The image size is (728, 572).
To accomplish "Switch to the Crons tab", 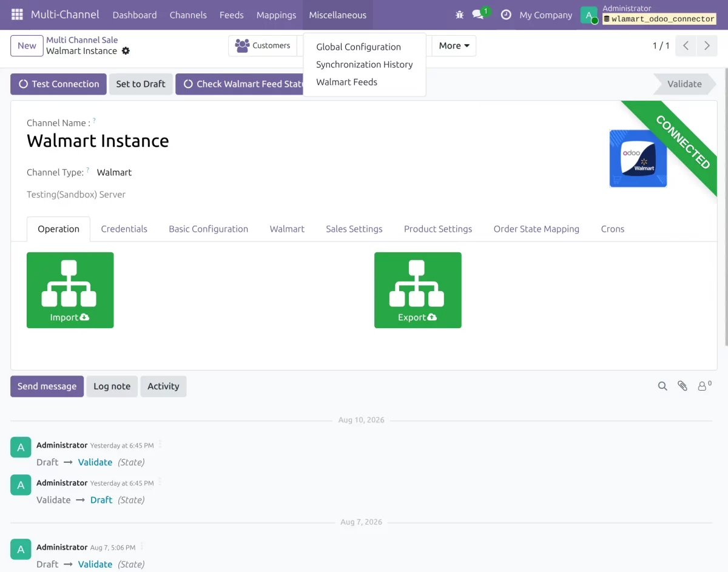I will click(613, 229).
